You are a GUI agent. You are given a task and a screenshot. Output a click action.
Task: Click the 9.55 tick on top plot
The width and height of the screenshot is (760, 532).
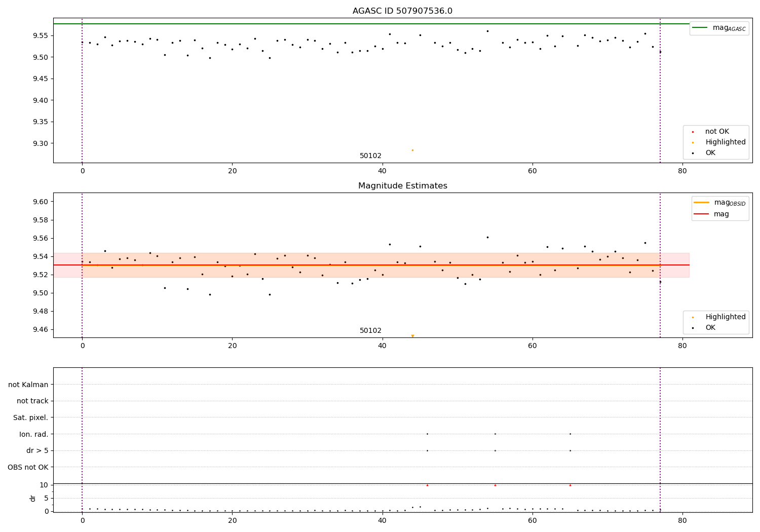[x=40, y=35]
